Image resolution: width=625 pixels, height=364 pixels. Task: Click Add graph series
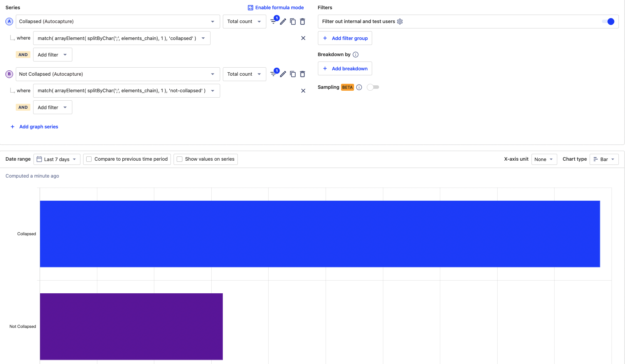[38, 127]
